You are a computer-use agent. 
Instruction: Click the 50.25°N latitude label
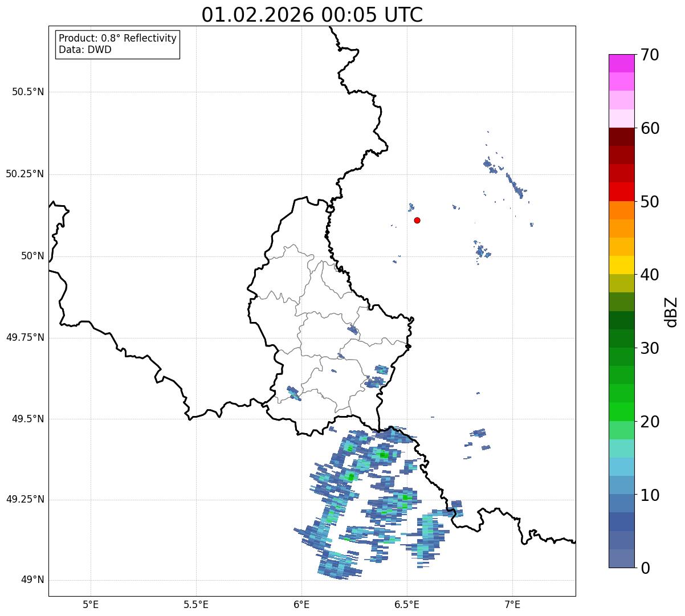pos(25,174)
